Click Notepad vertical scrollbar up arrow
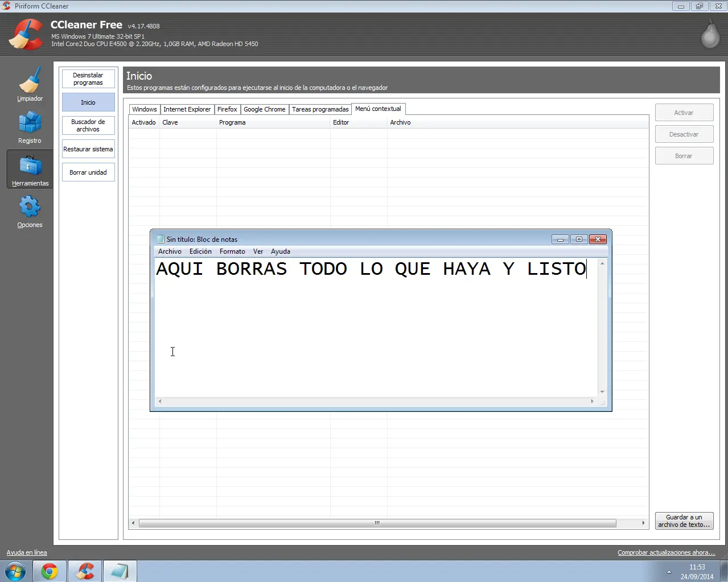Image resolution: width=728 pixels, height=582 pixels. tap(602, 263)
